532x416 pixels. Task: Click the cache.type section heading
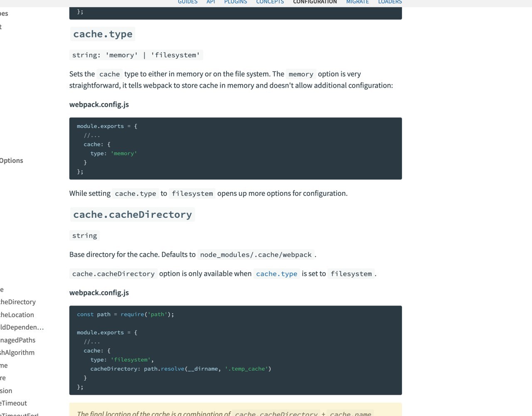(x=103, y=34)
